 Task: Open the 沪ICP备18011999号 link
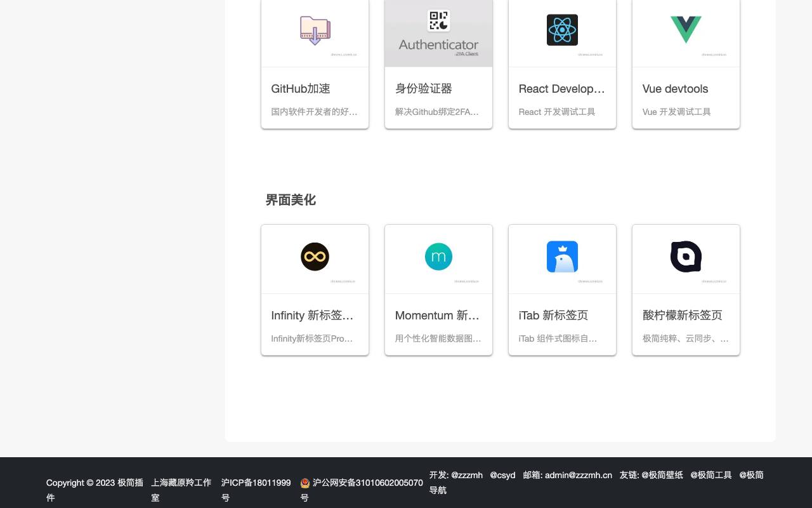coord(256,490)
